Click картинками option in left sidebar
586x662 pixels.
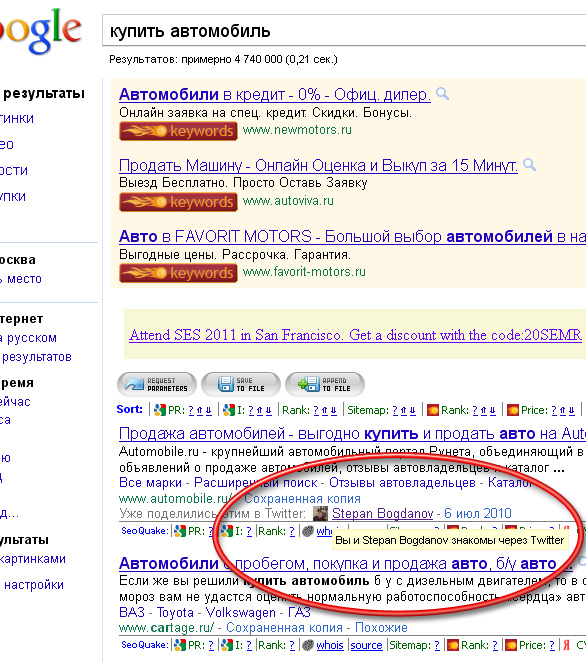point(33,559)
